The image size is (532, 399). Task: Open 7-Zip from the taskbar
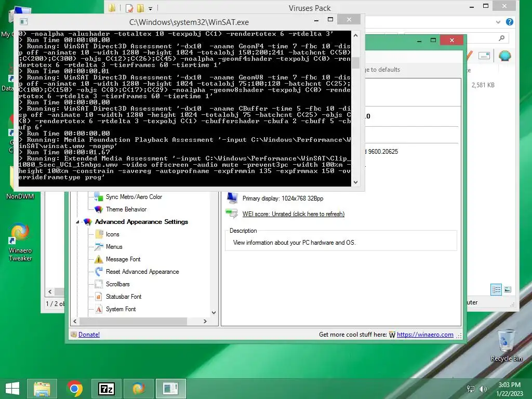tap(107, 389)
